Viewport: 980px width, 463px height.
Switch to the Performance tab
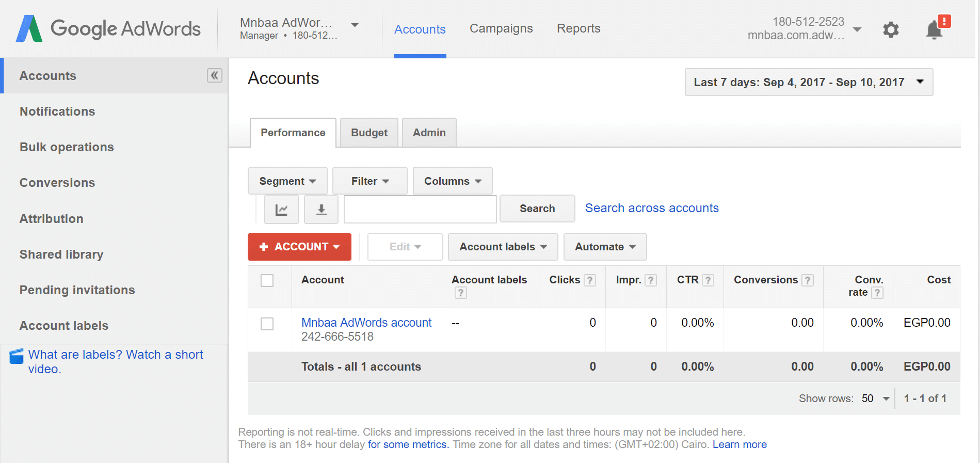pyautogui.click(x=293, y=133)
